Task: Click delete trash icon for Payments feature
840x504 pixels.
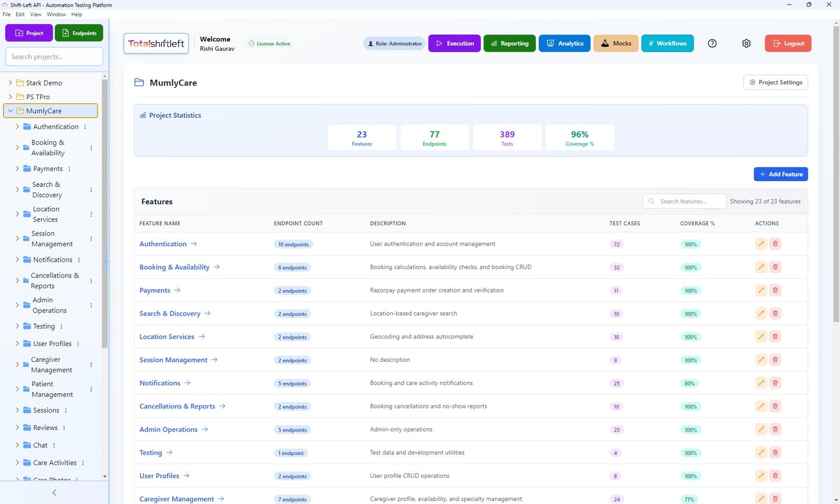Action: (x=775, y=290)
